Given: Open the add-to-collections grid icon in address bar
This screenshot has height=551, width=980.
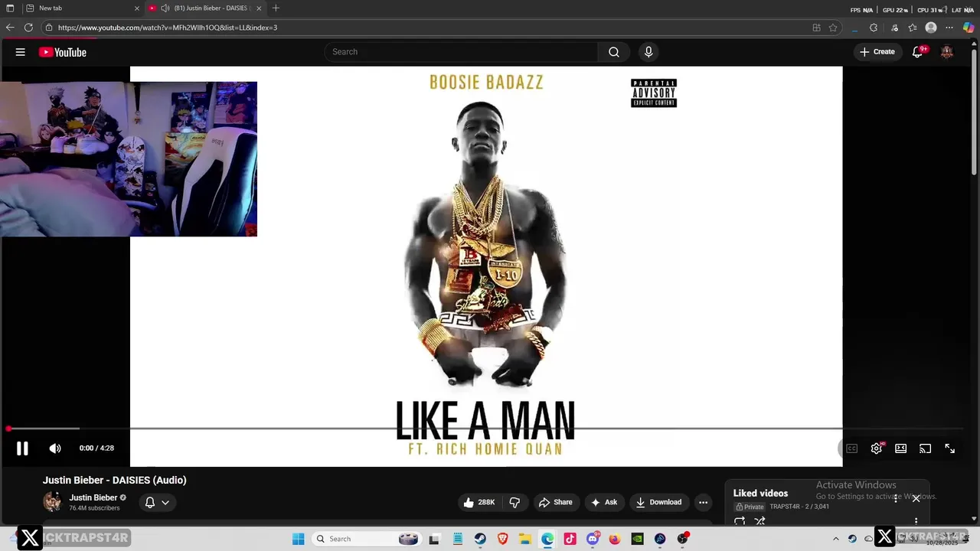Looking at the screenshot, I should (x=816, y=28).
